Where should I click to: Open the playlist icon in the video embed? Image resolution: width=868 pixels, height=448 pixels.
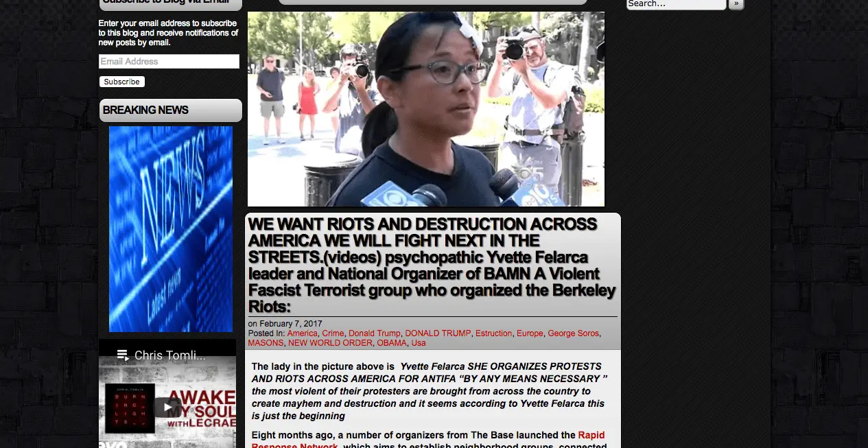123,355
